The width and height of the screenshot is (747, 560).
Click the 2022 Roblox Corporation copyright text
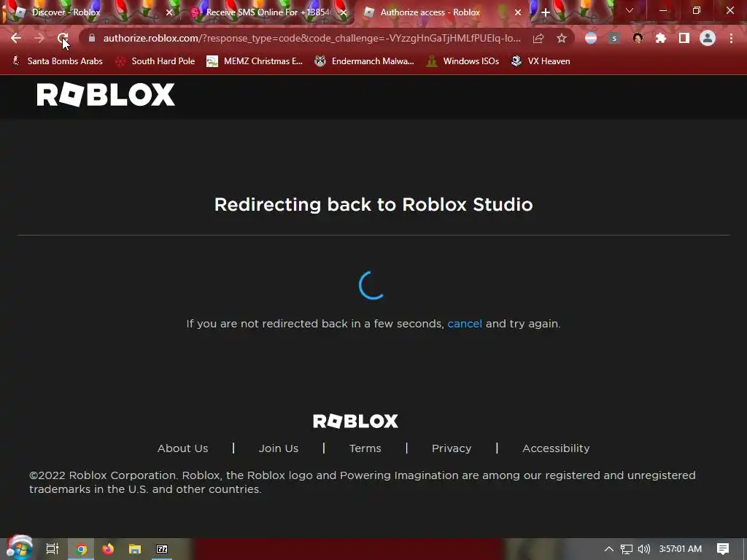(x=362, y=483)
